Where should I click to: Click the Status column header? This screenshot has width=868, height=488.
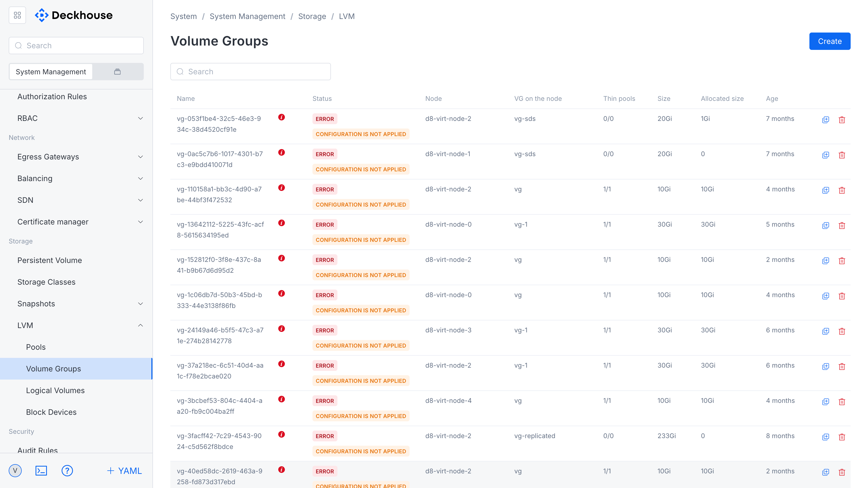(x=322, y=98)
